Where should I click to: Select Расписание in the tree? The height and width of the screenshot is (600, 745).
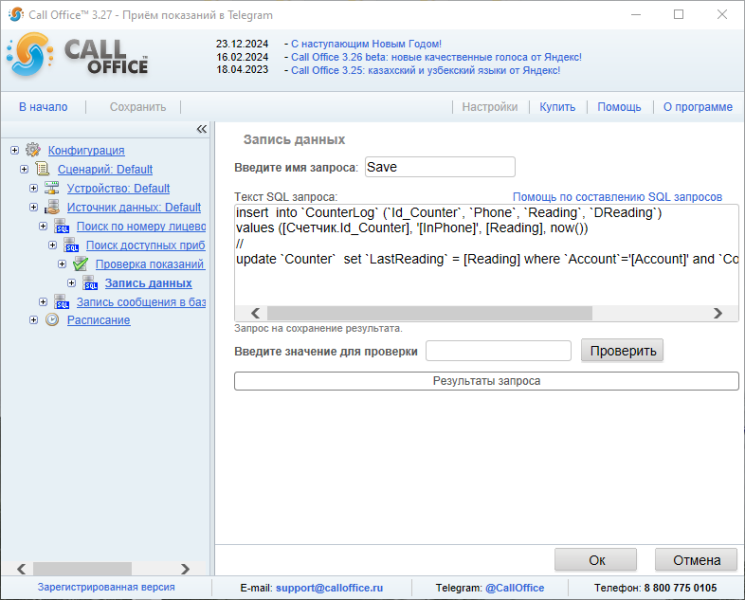(98, 320)
